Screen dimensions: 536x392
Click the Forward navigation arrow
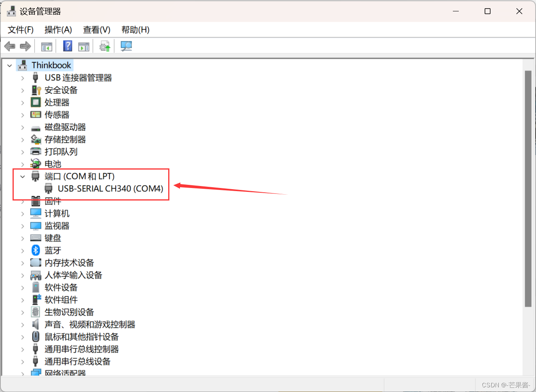[x=25, y=46]
